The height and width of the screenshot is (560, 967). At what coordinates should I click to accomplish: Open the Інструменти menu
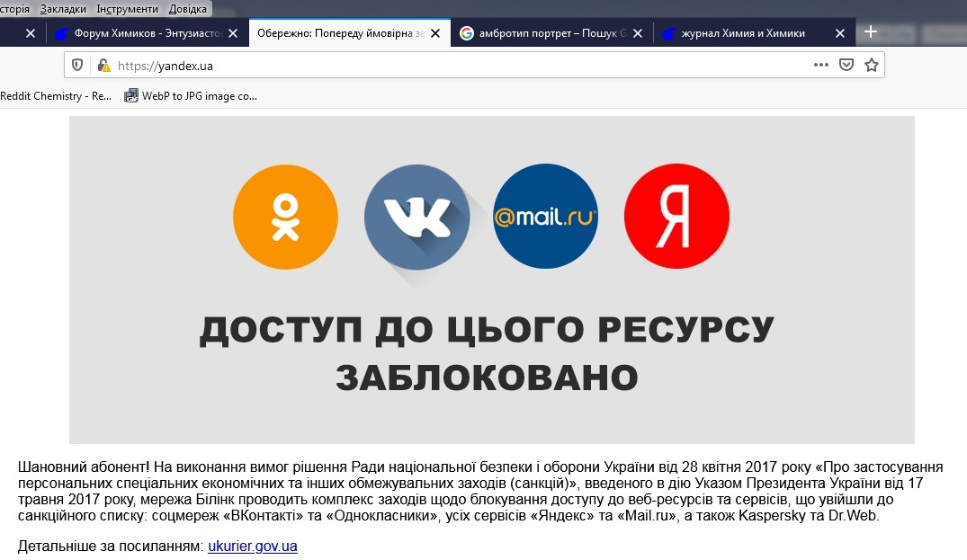click(127, 9)
